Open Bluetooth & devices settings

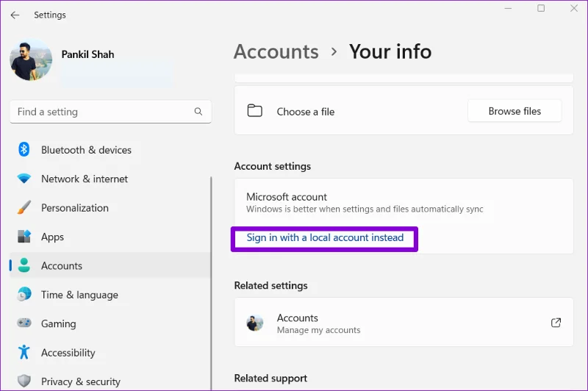pos(110,150)
